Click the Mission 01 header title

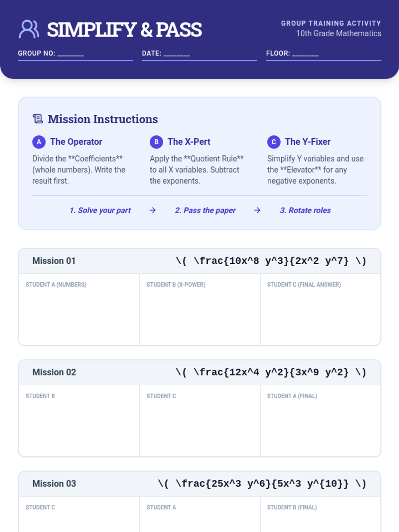pos(54,261)
